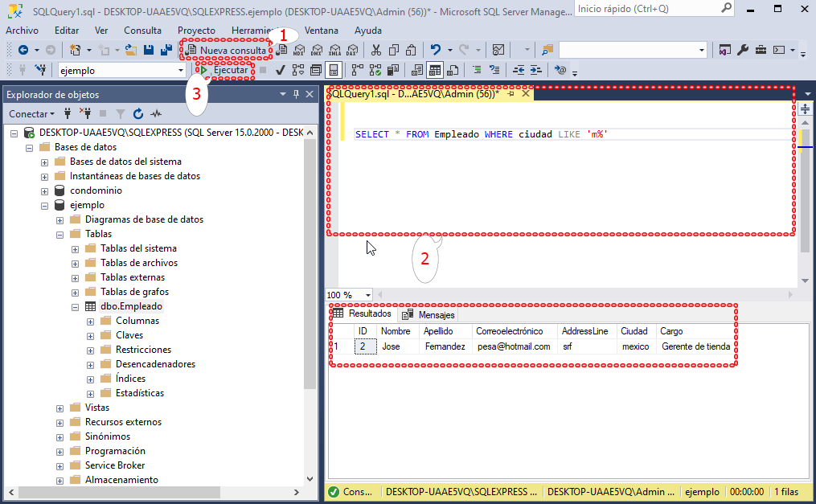Parse the query with the checkmark icon
This screenshot has height=504, width=816.
281,70
